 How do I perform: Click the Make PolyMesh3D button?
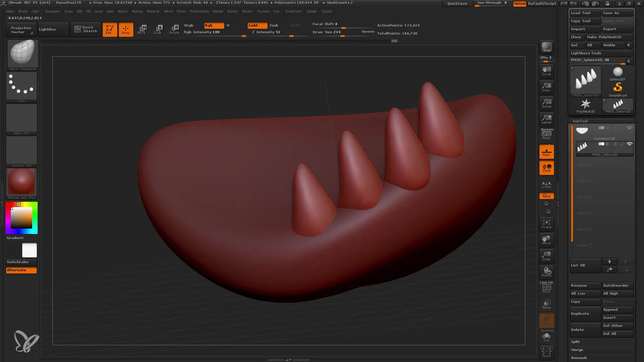(608, 37)
